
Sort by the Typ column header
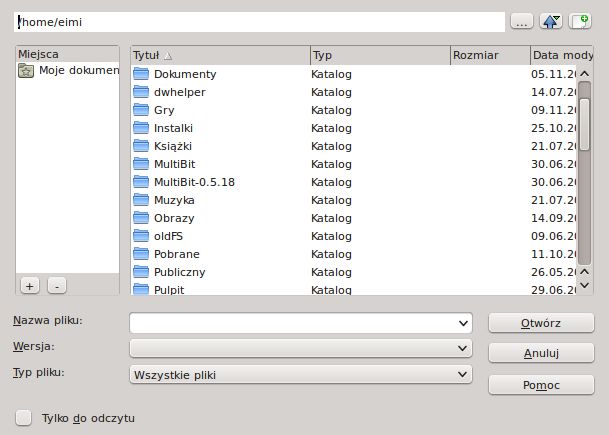coord(380,55)
